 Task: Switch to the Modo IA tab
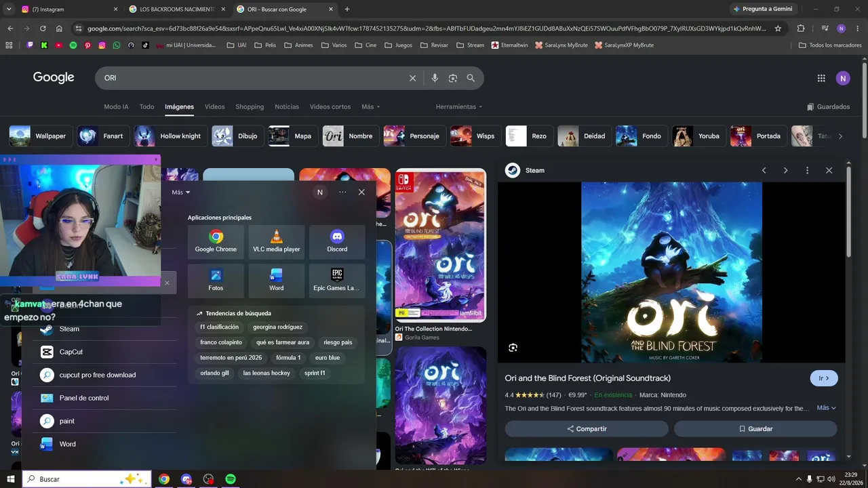116,106
